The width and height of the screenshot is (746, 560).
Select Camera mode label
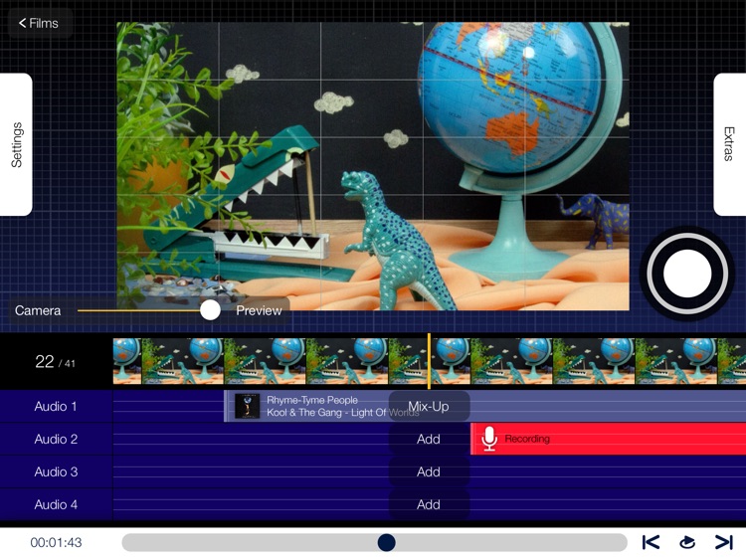click(x=38, y=310)
